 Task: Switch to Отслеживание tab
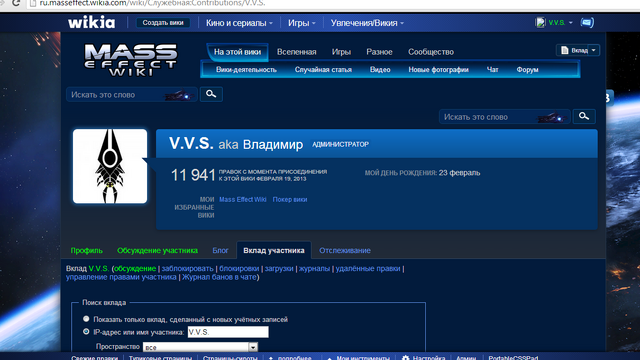click(345, 250)
